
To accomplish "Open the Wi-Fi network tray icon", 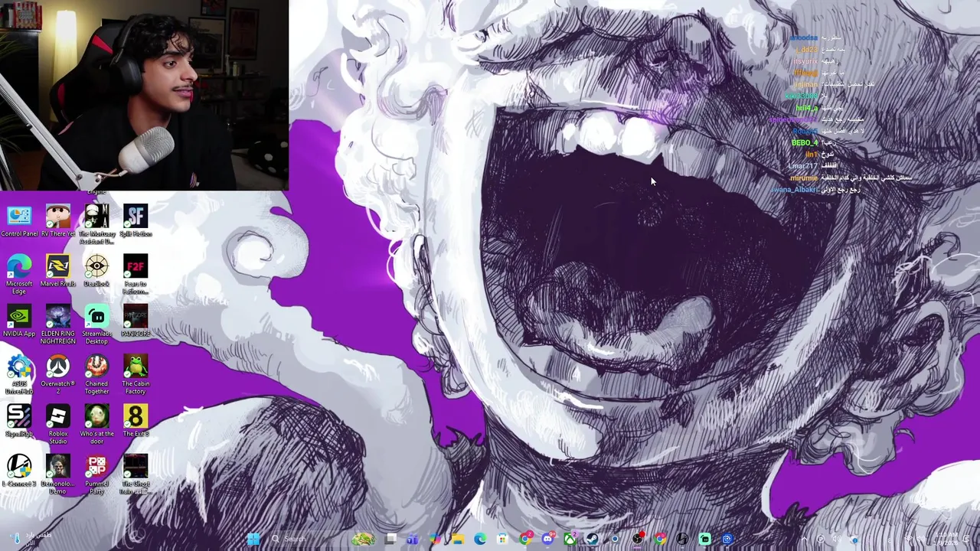I will (x=908, y=539).
